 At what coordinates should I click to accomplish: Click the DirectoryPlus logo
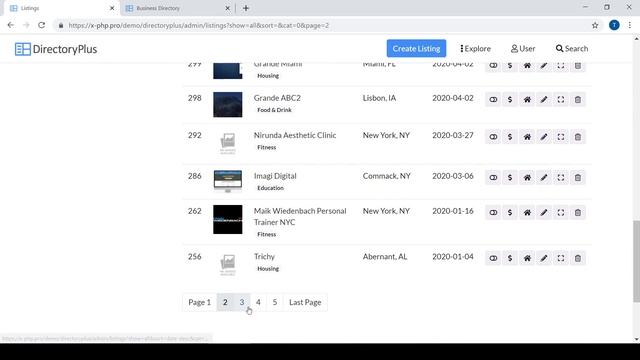[x=56, y=49]
